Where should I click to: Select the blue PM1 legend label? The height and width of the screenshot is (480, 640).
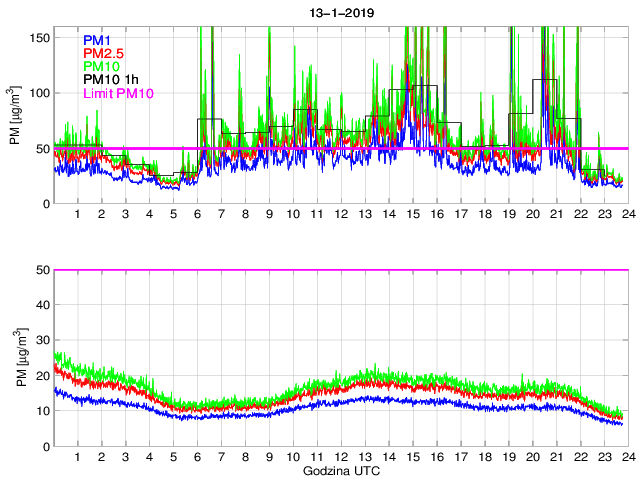pos(98,40)
